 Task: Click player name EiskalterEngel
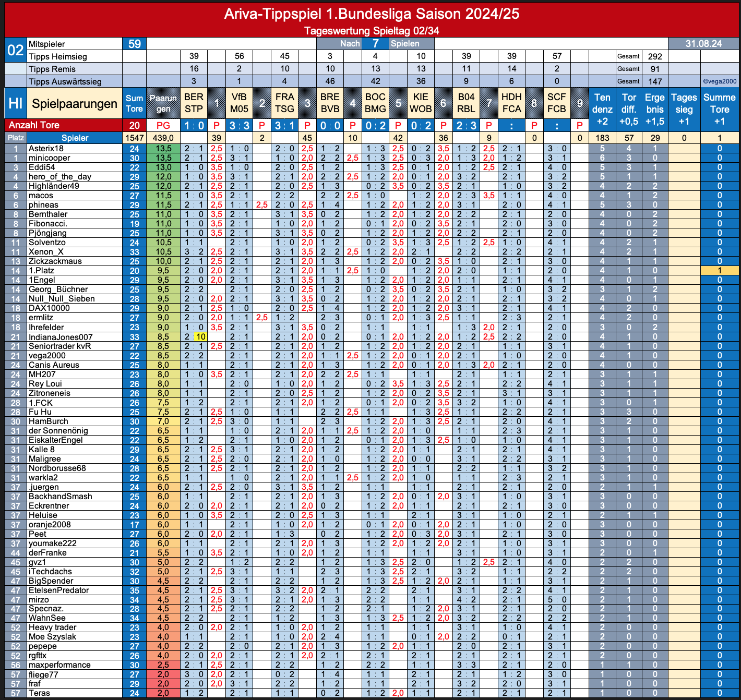tap(55, 440)
